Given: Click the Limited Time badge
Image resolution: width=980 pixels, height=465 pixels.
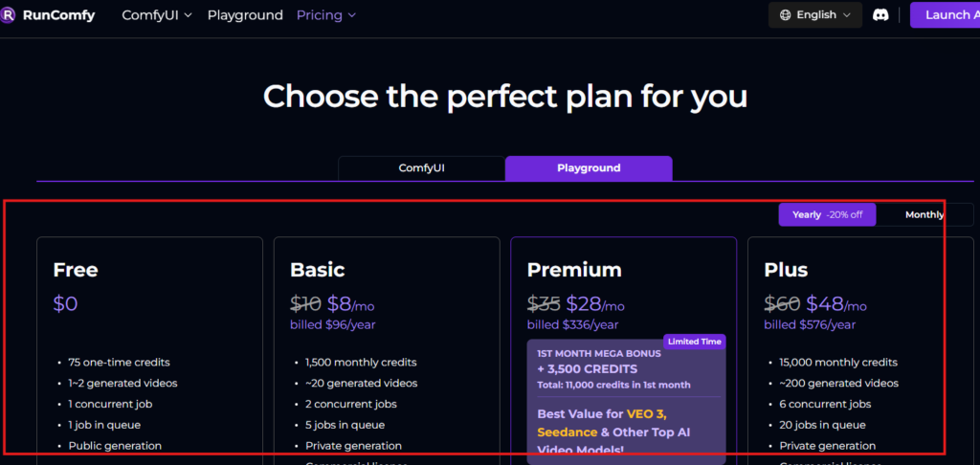Looking at the screenshot, I should click(695, 342).
